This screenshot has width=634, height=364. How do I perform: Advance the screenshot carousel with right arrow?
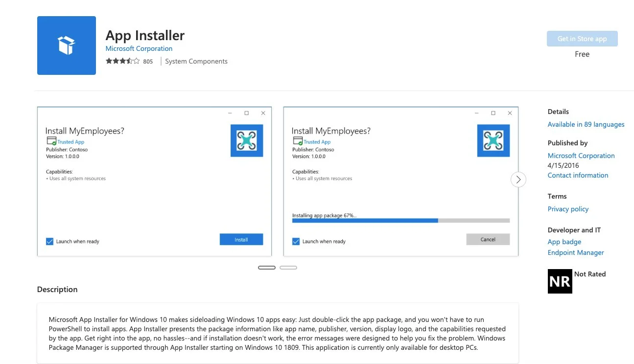click(518, 180)
